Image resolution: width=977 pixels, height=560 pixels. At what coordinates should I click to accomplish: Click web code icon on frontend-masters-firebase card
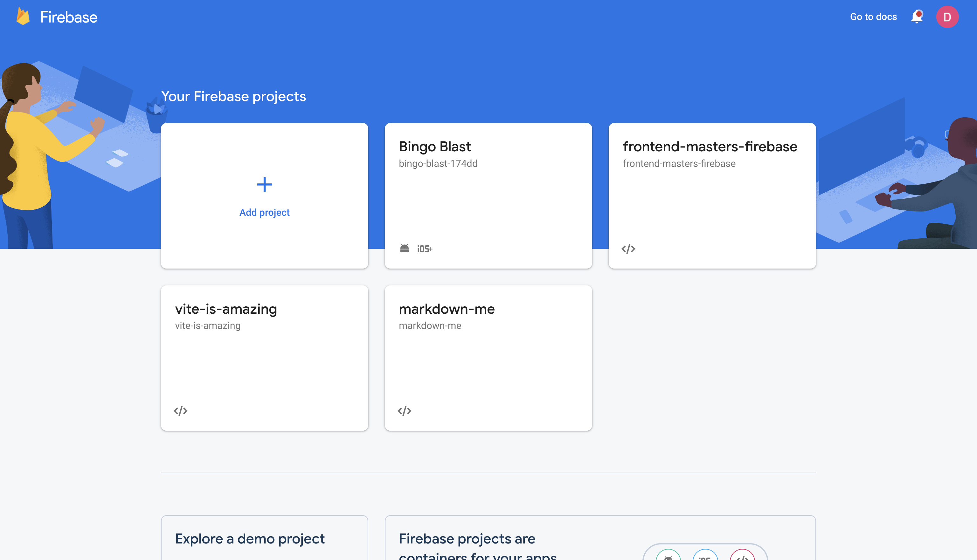[628, 249]
